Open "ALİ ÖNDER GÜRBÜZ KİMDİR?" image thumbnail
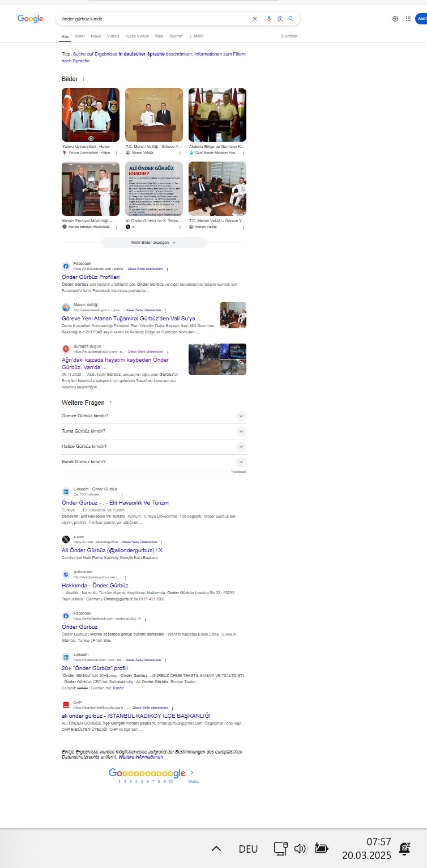This screenshot has height=868, width=427. [x=154, y=189]
